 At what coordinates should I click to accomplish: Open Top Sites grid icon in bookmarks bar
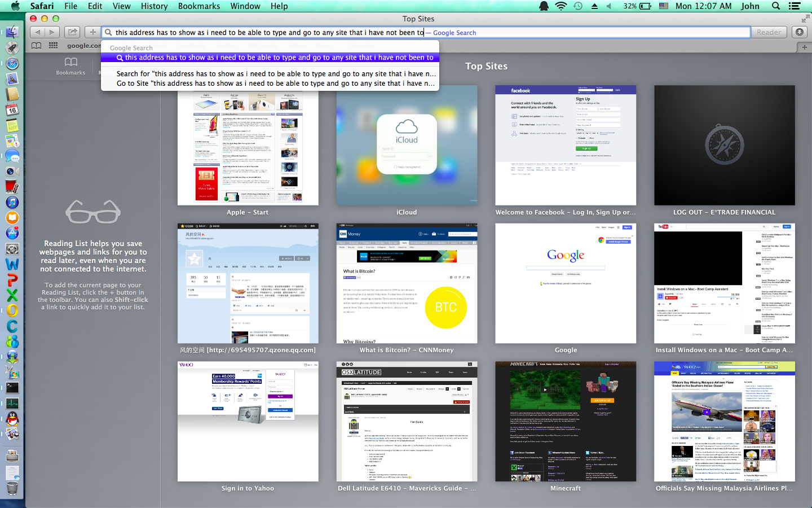(x=53, y=46)
